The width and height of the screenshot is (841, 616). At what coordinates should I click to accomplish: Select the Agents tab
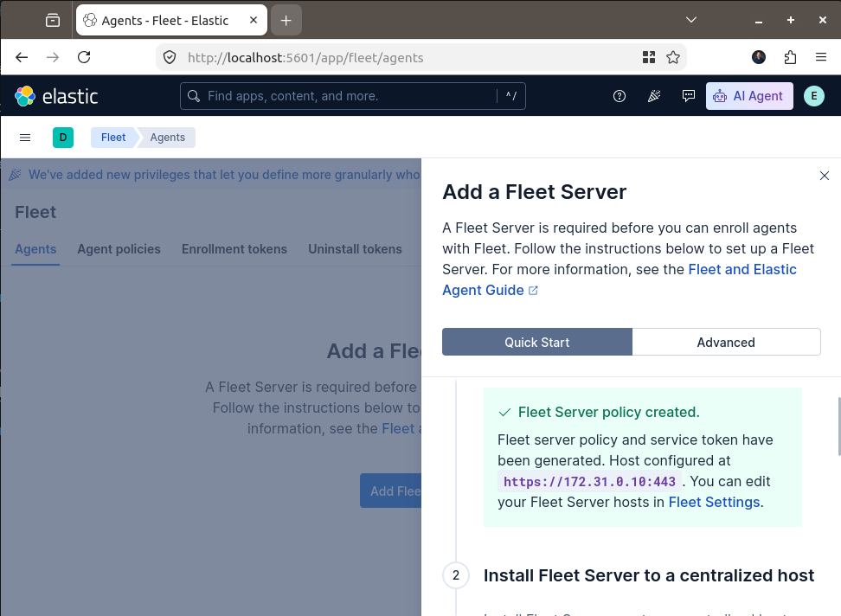point(35,249)
